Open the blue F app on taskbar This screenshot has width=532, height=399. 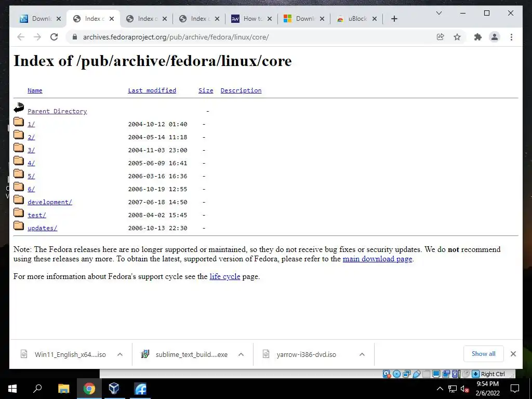click(140, 389)
